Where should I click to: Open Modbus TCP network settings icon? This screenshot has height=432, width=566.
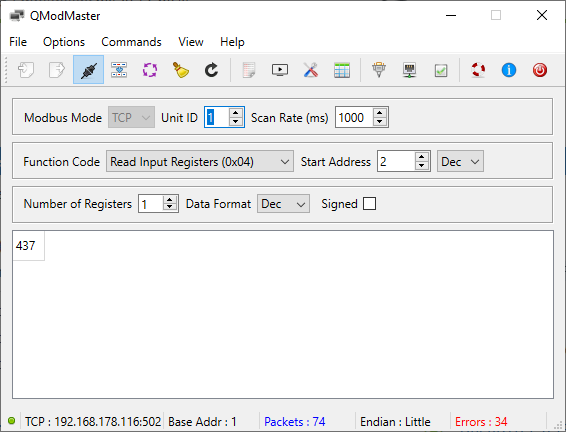click(410, 70)
